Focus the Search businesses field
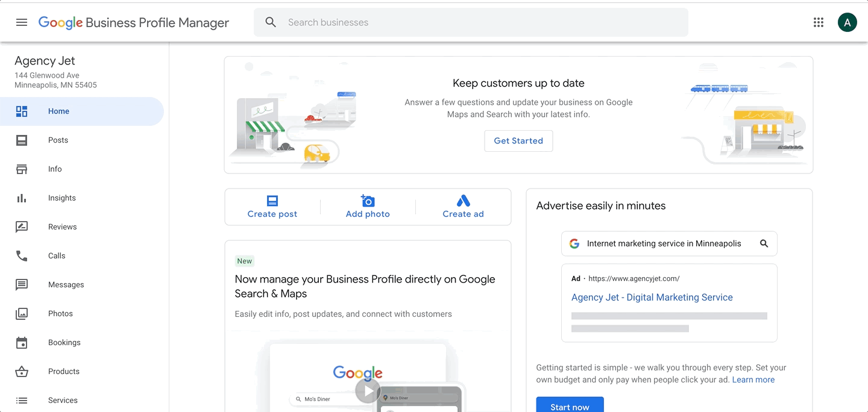 [471, 22]
